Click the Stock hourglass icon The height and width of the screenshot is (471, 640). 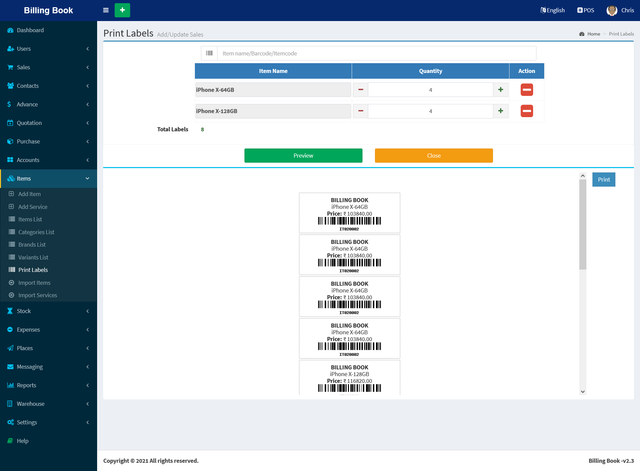(10, 311)
